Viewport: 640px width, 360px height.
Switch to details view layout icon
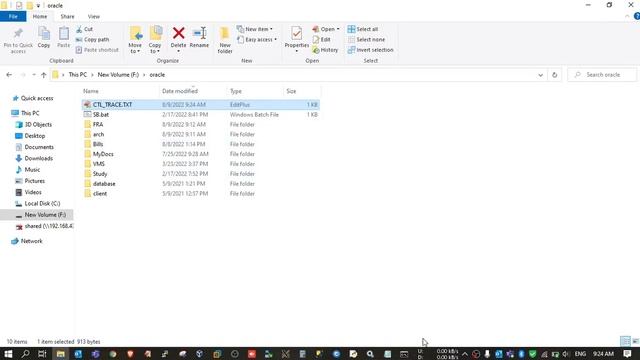625,341
